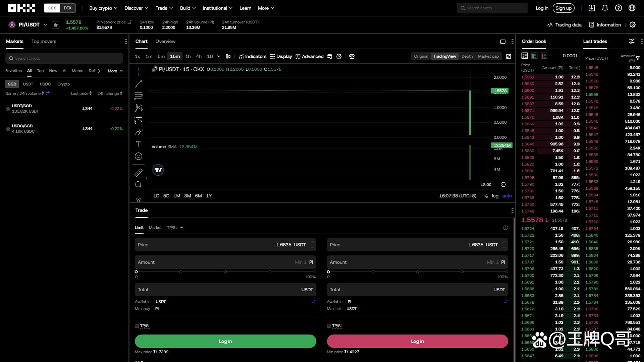
Task: Add PI/USDT to favorites star
Action: pyautogui.click(x=56, y=25)
